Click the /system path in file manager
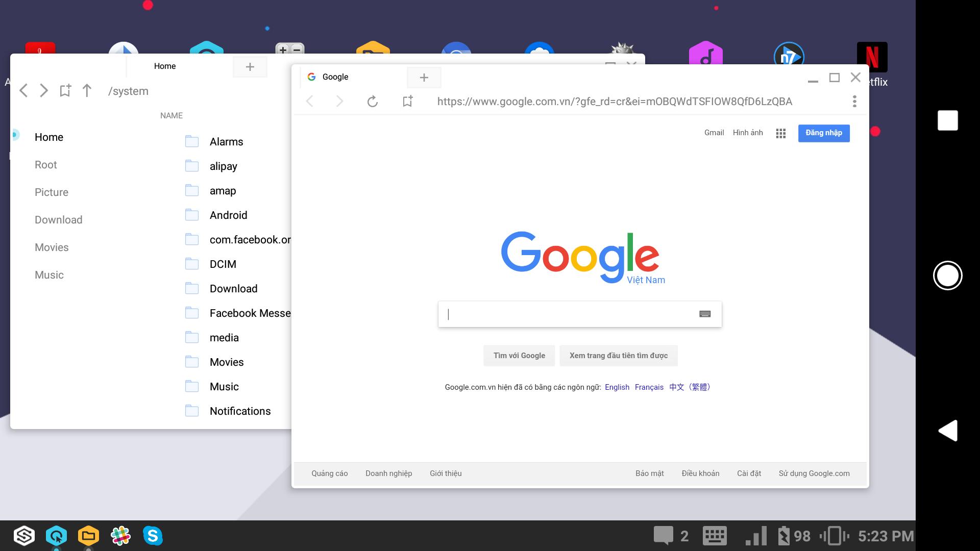980x551 pixels. 128,91
